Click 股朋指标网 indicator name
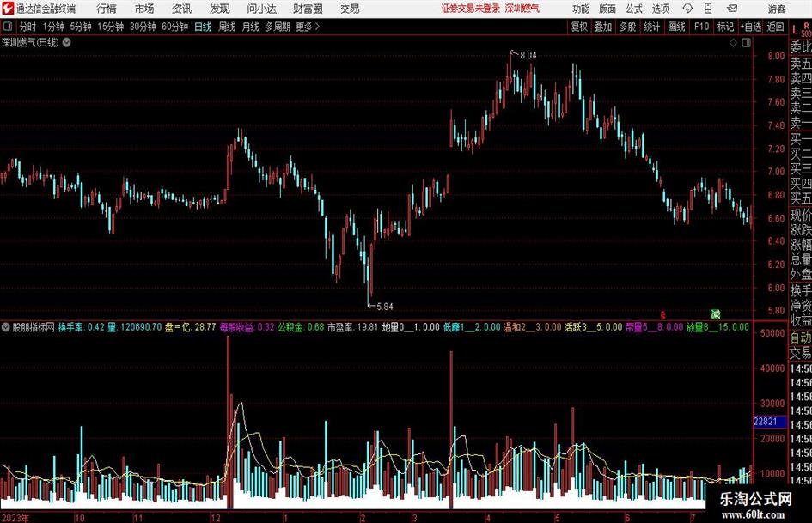The width and height of the screenshot is (812, 523). tap(34, 327)
